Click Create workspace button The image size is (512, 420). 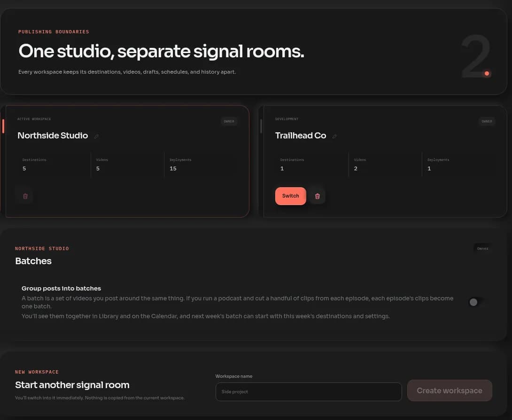pos(450,390)
